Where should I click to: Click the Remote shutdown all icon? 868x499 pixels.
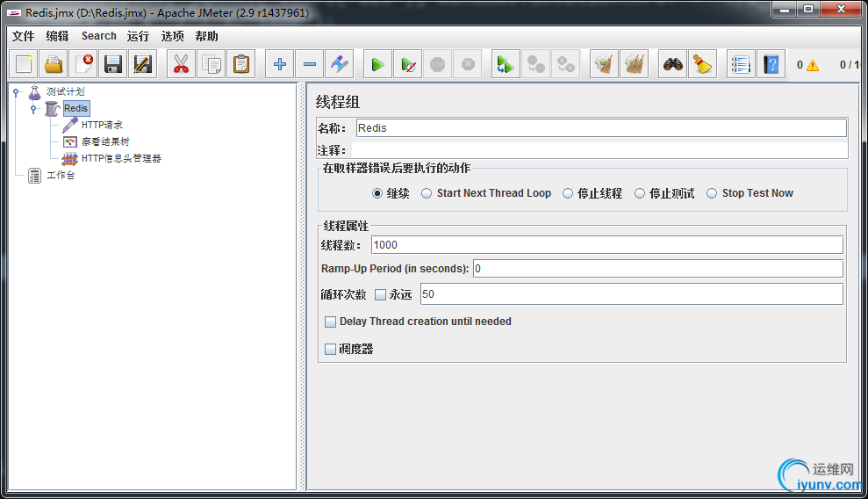point(566,64)
